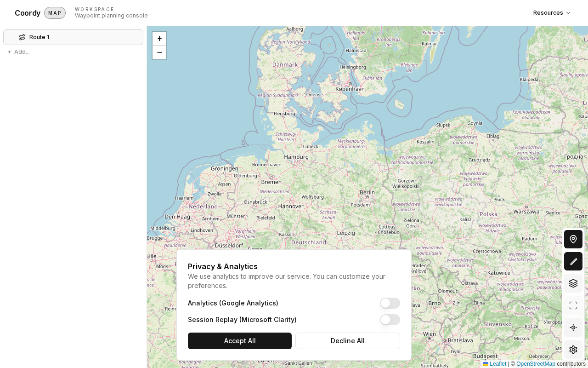
Task: Click the MAP badge in header
Action: 55,13
